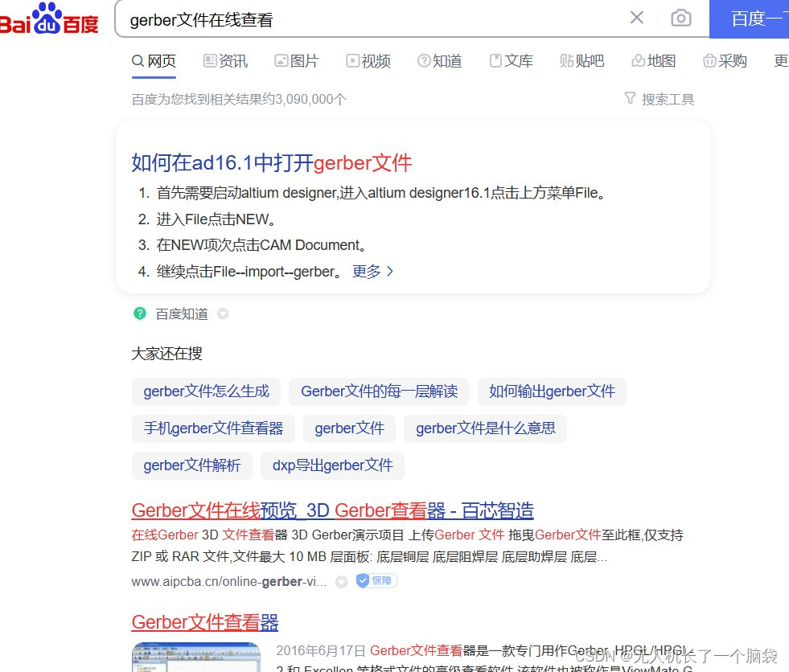Select the 网页 tab
Viewport: 789px width, 672px height.
(154, 61)
